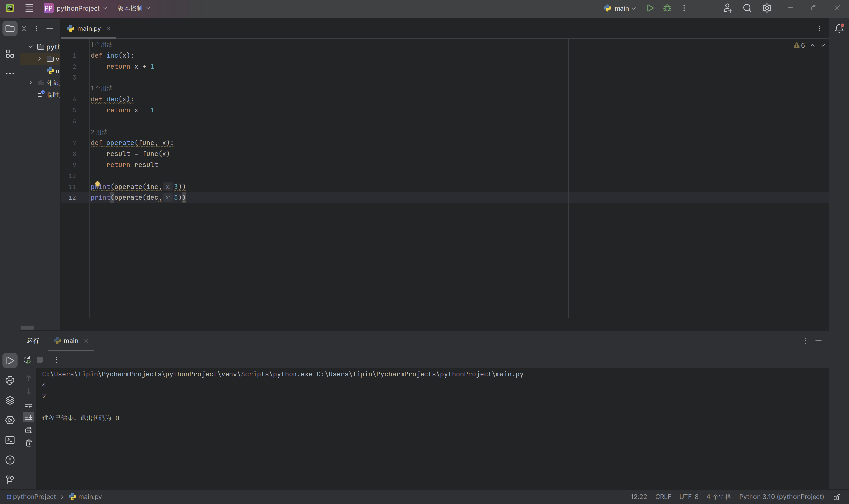This screenshot has width=849, height=504.
Task: Open editor tab options menu
Action: point(819,28)
